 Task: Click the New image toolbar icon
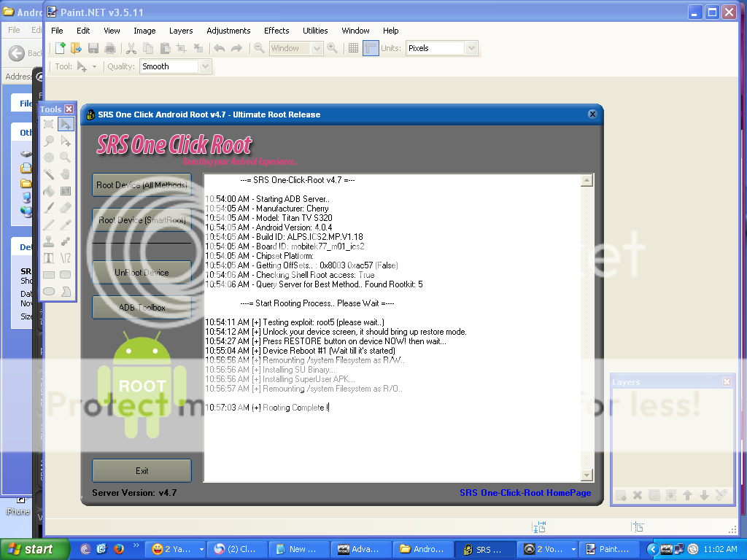(x=61, y=48)
